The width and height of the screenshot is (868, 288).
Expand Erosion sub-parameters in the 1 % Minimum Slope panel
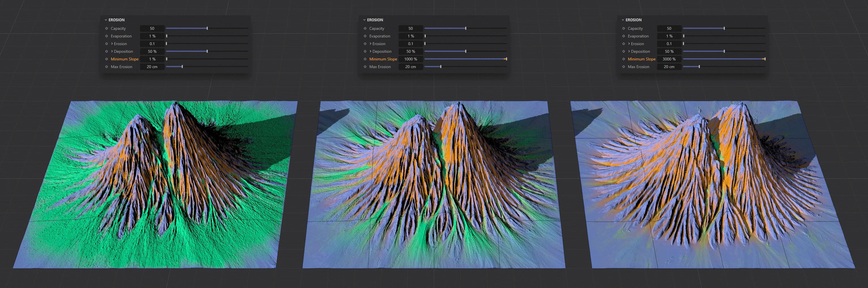(112, 44)
